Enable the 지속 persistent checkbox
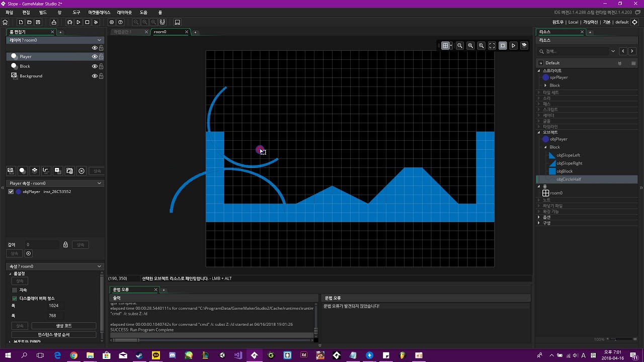The width and height of the screenshot is (644, 362). click(15, 290)
